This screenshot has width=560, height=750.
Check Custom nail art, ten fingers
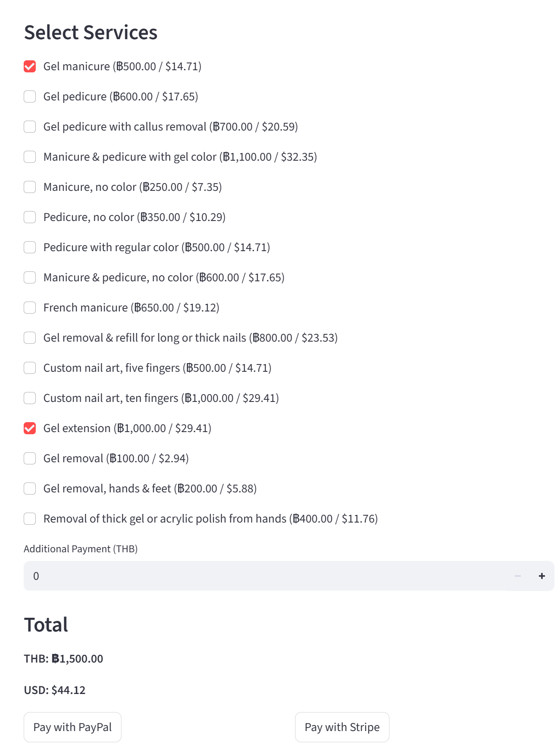[30, 398]
